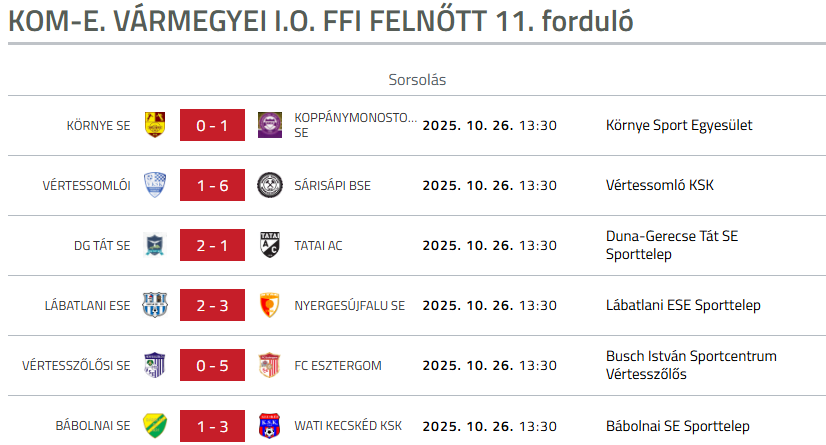Image resolution: width=826 pixels, height=445 pixels.
Task: Click the Koppánymonostor SE team crest
Action: tap(269, 125)
